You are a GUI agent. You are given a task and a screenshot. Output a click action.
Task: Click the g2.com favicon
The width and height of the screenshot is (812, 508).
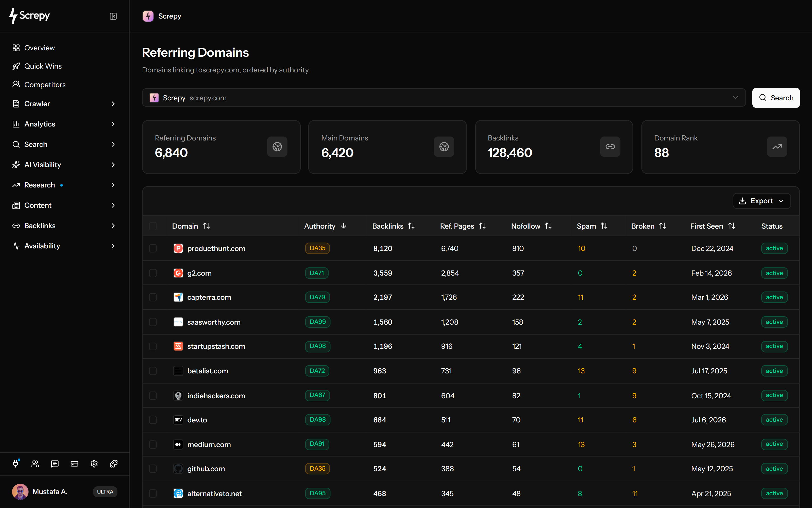(178, 273)
